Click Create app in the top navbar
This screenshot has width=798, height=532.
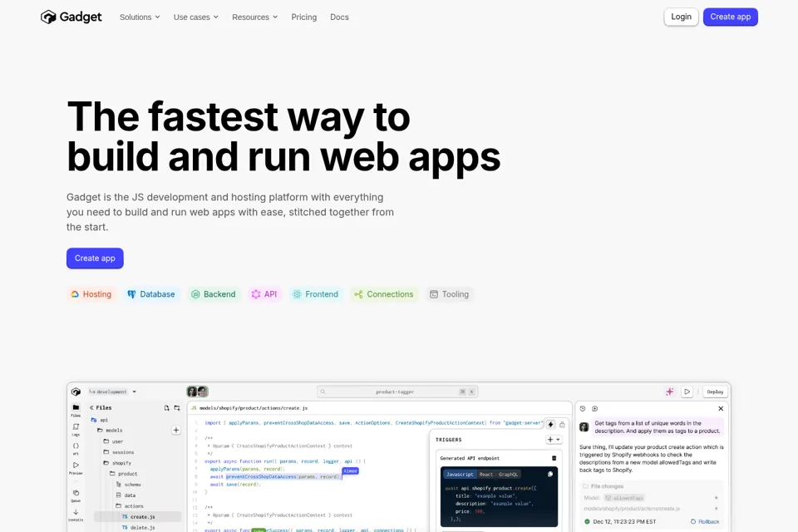pyautogui.click(x=731, y=17)
